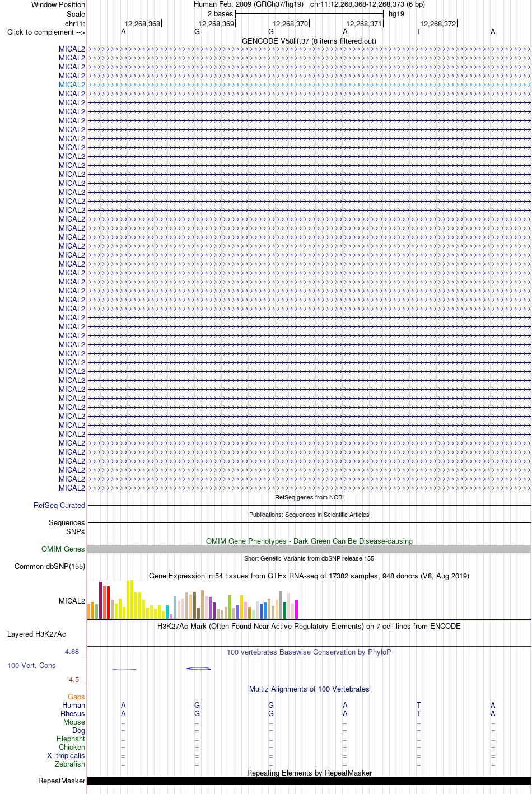Select the Mouse alignment row label

(x=74, y=722)
